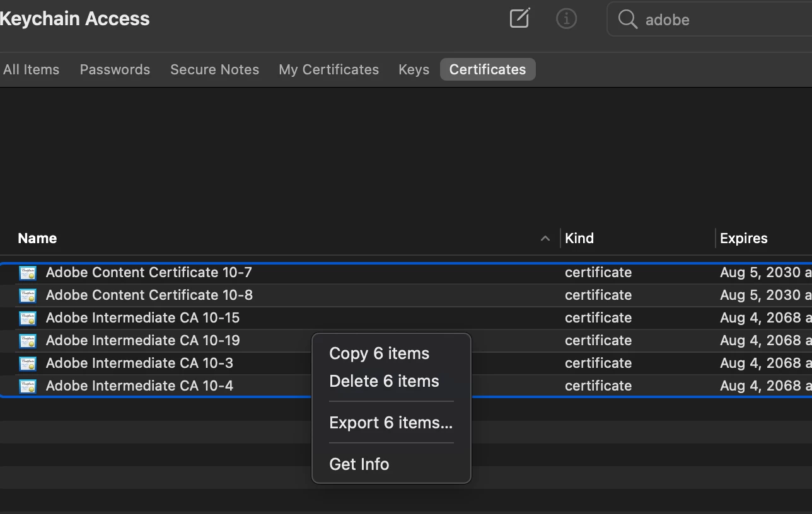This screenshot has width=812, height=514.
Task: Click the Adobe Intermediate CA 10-3 icon
Action: tap(28, 363)
